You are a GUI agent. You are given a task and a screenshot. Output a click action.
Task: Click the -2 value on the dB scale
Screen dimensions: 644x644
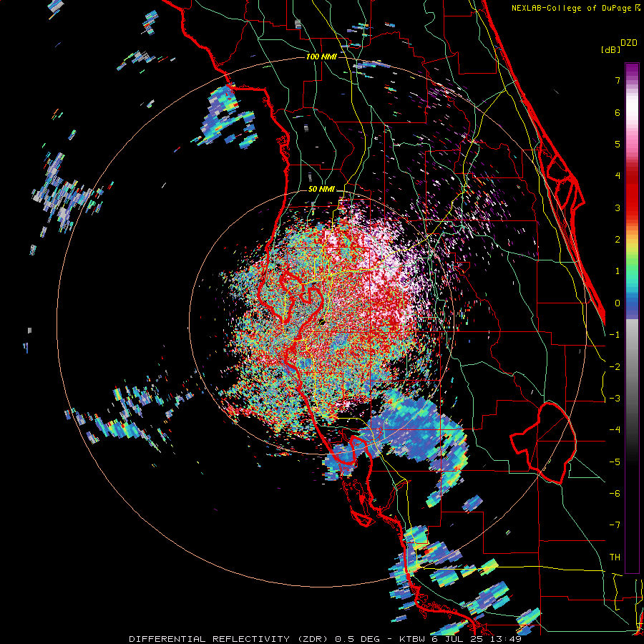(x=615, y=367)
